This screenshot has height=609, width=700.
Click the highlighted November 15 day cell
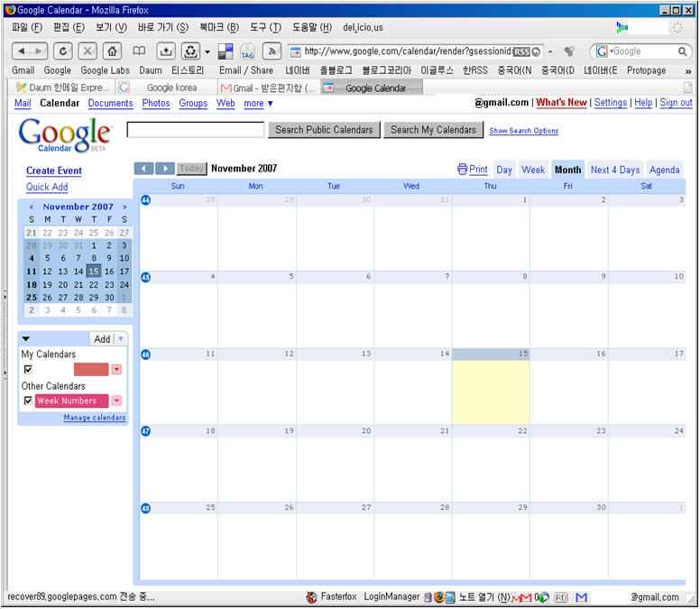491,386
